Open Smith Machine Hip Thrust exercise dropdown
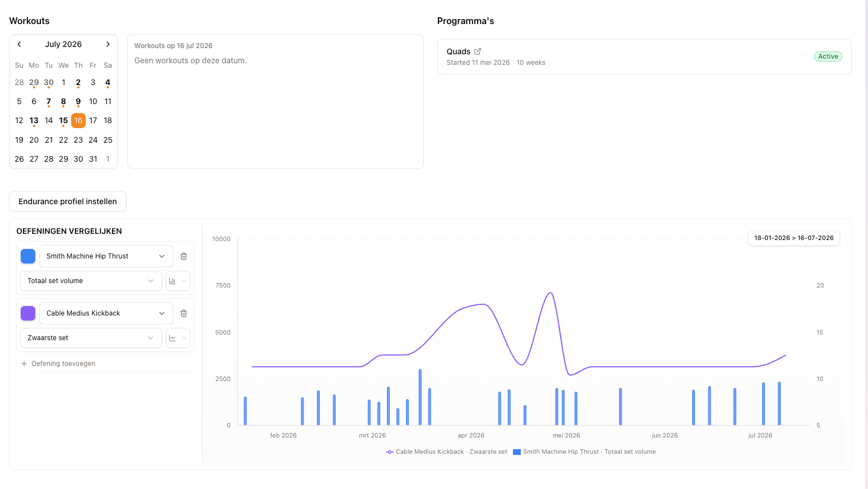Image resolution: width=868 pixels, height=489 pixels. 106,256
